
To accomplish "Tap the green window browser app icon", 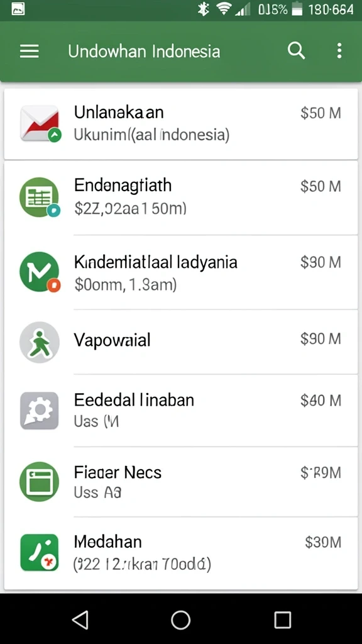I will [40, 481].
